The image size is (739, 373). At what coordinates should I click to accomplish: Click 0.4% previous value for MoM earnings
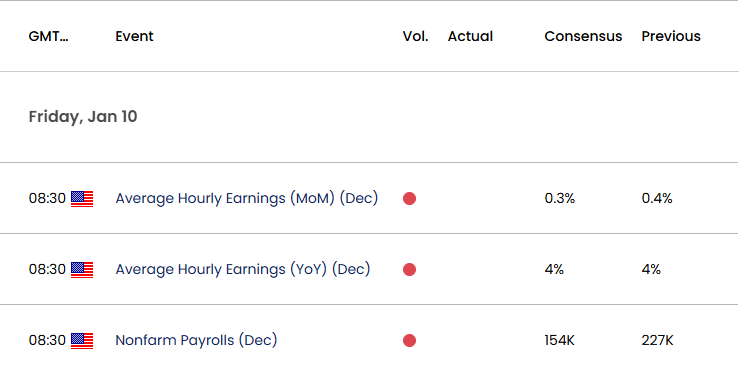[657, 199]
